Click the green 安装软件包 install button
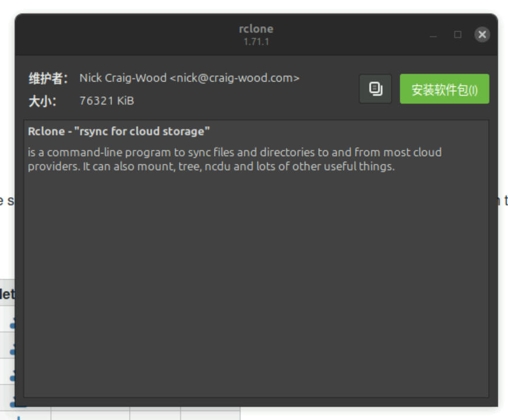508x420 pixels. pos(444,89)
